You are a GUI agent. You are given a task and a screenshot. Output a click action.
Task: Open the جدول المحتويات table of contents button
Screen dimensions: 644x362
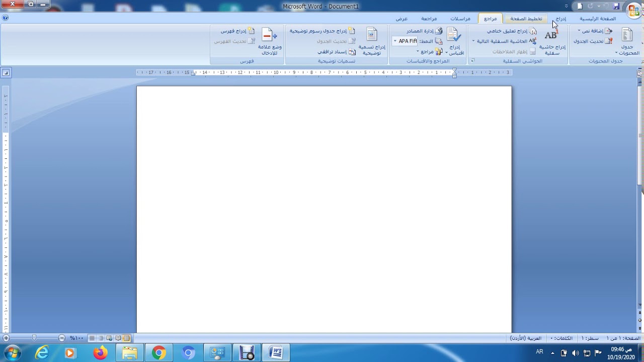[x=627, y=41]
